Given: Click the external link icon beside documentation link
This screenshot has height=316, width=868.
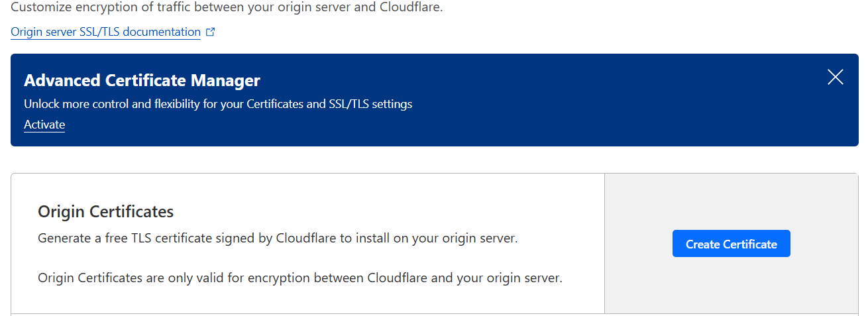Looking at the screenshot, I should (x=211, y=32).
